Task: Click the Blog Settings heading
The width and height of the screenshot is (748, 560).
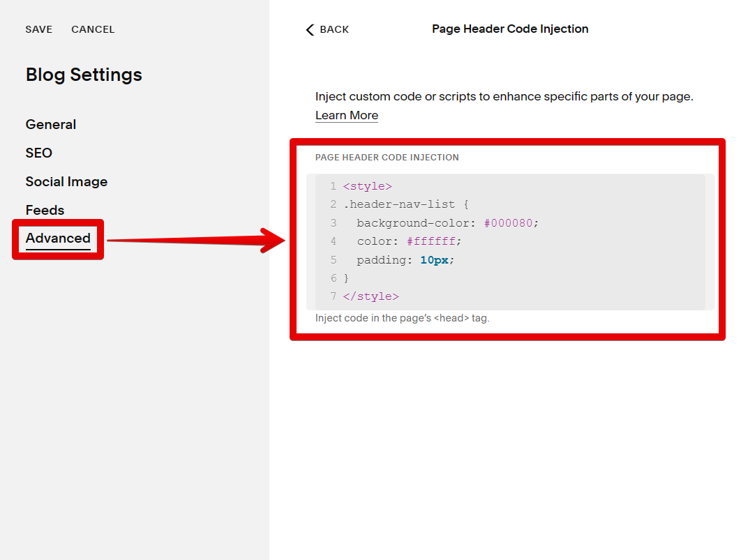Action: pos(84,75)
